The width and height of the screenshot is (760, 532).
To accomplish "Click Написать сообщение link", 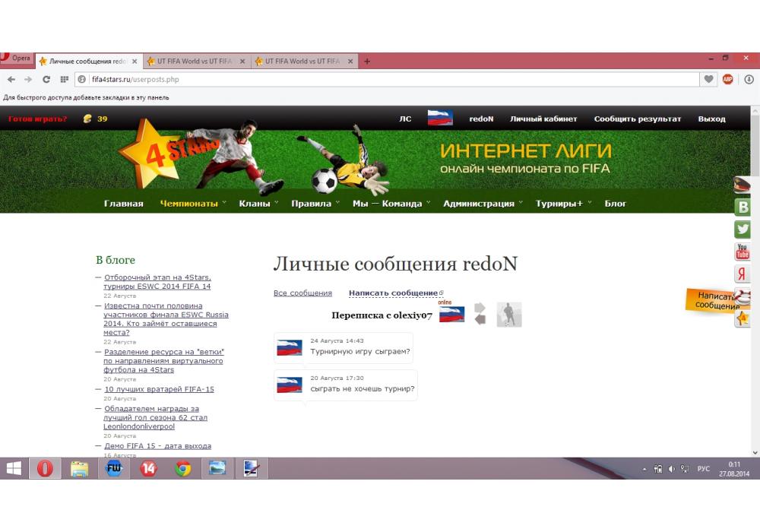I will pos(393,293).
